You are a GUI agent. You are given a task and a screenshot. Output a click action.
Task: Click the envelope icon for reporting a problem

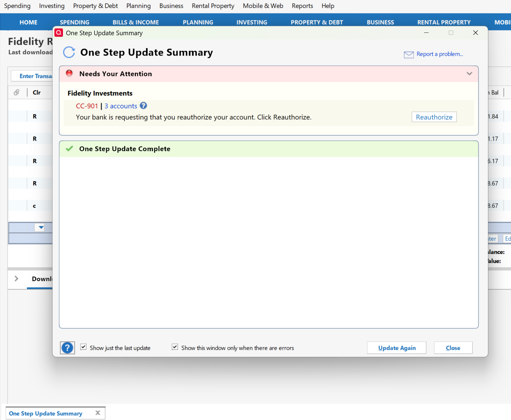[x=409, y=54]
